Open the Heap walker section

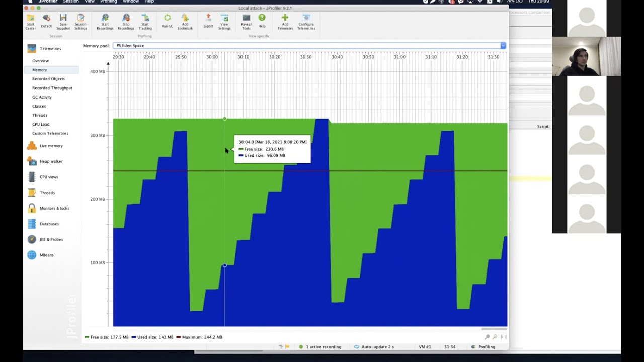click(45, 161)
